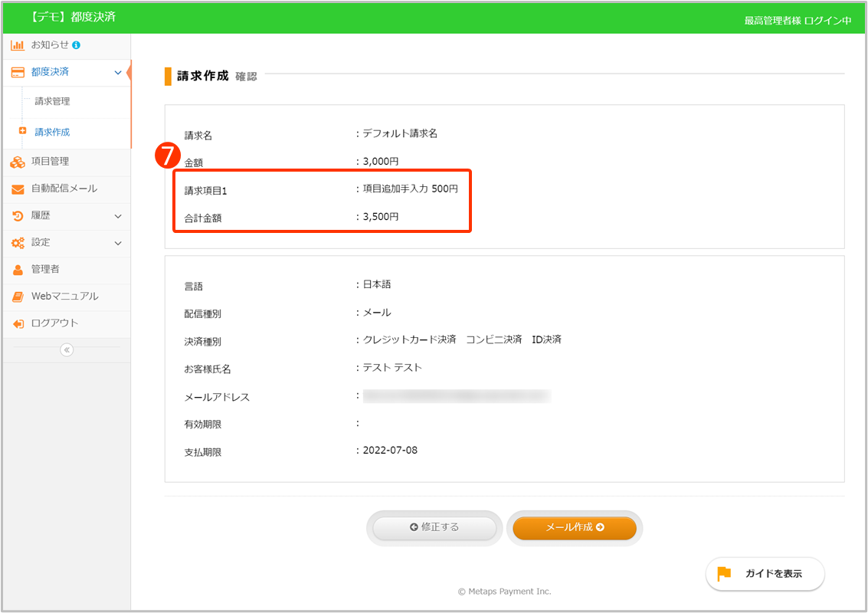Click the credit card icon for 都度決済
This screenshot has width=868, height=613.
coord(18,72)
